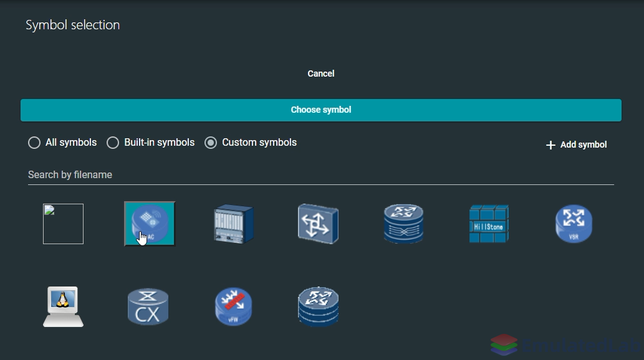This screenshot has height=360, width=644.
Task: Pick the CX switch symbol
Action: (148, 306)
